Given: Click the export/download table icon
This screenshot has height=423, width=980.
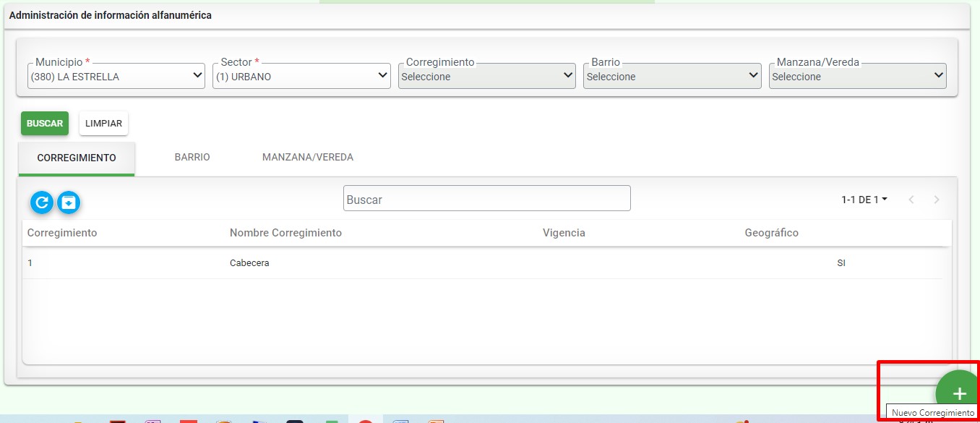Looking at the screenshot, I should pyautogui.click(x=69, y=202).
